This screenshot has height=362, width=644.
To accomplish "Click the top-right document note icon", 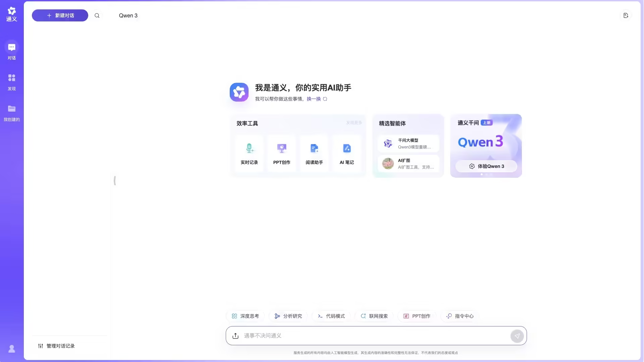I will point(626,15).
